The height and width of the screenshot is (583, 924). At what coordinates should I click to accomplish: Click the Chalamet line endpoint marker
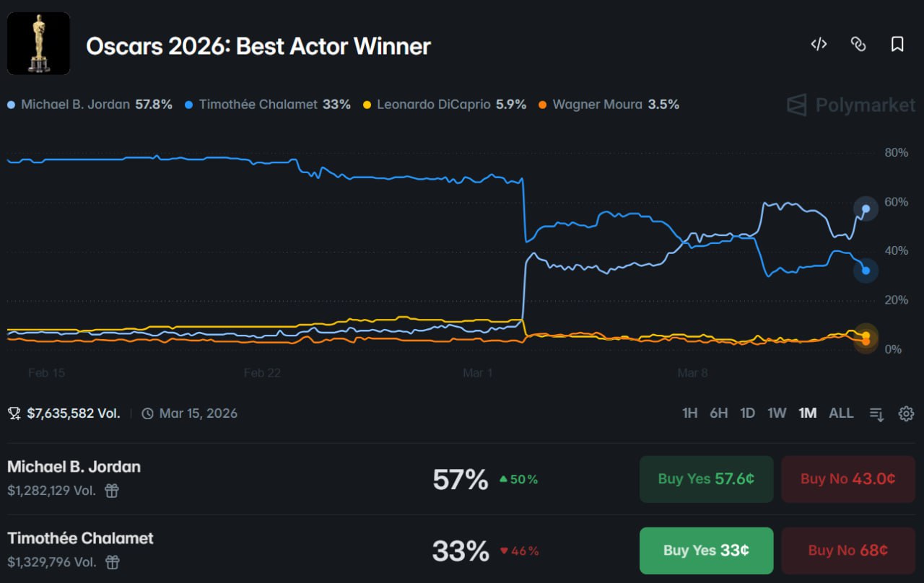click(864, 270)
